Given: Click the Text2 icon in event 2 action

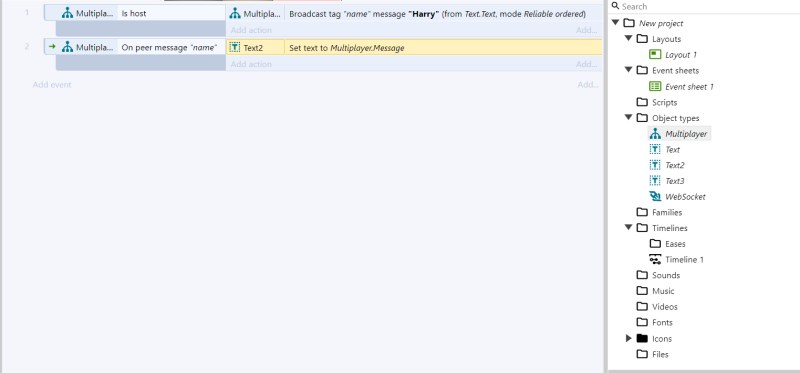Looking at the screenshot, I should click(x=235, y=47).
